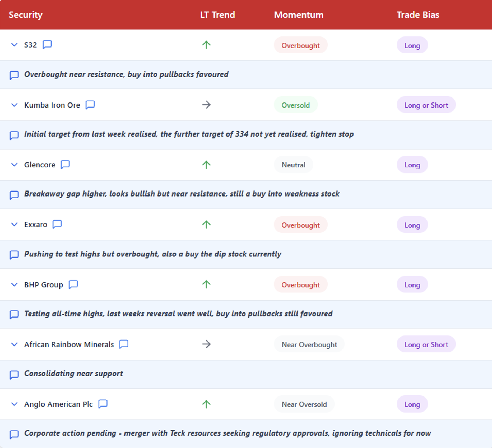
Task: Open the comment icon next to S32
Action: pos(47,44)
